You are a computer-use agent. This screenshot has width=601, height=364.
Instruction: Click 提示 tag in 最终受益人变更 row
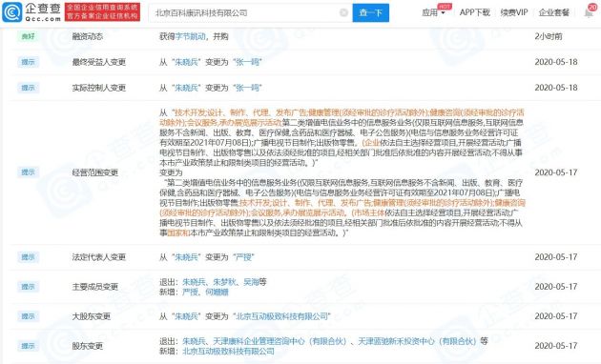(x=28, y=62)
